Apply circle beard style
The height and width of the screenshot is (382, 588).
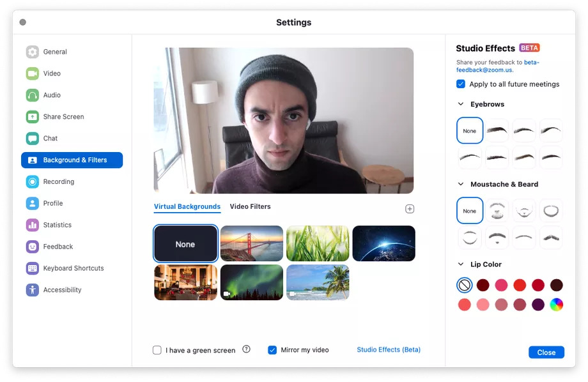(x=551, y=211)
